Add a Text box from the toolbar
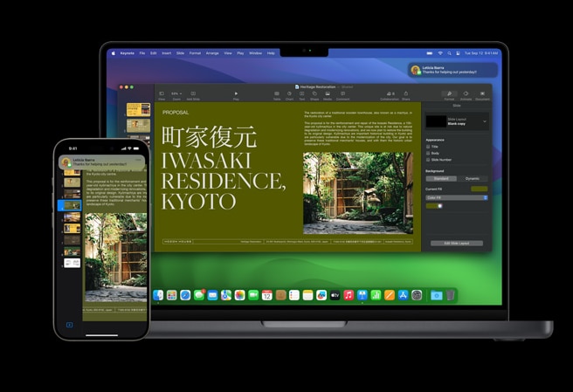573x392 pixels. 302,95
